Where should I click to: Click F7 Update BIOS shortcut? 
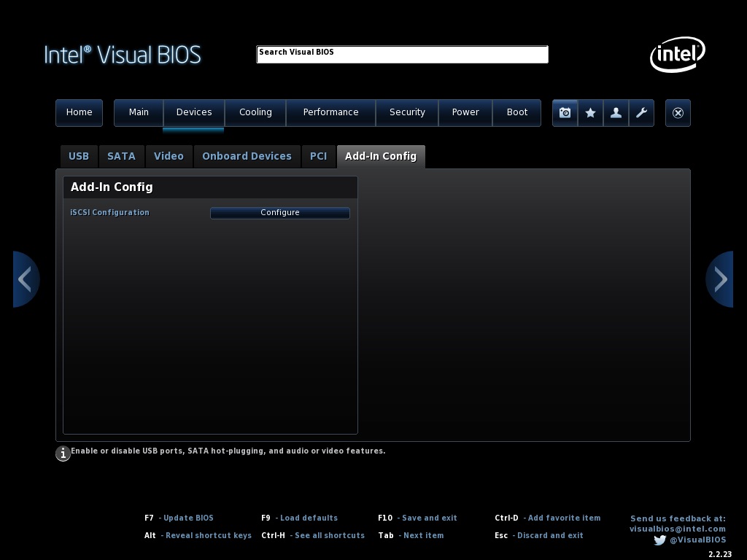click(x=179, y=518)
